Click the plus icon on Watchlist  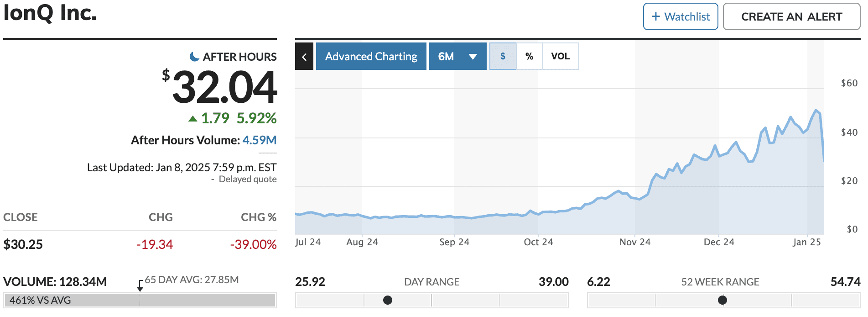tap(656, 17)
